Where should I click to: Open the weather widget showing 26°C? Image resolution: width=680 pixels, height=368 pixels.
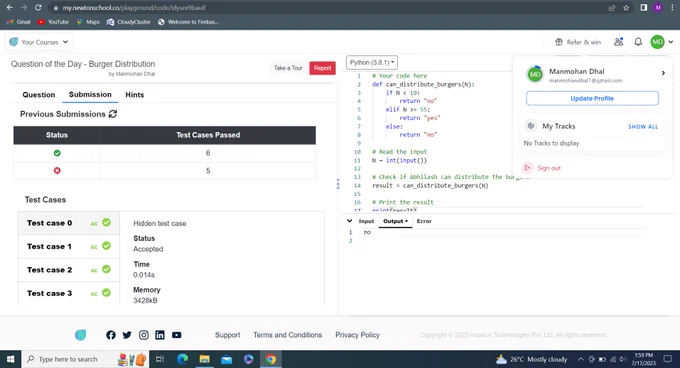tap(532, 359)
